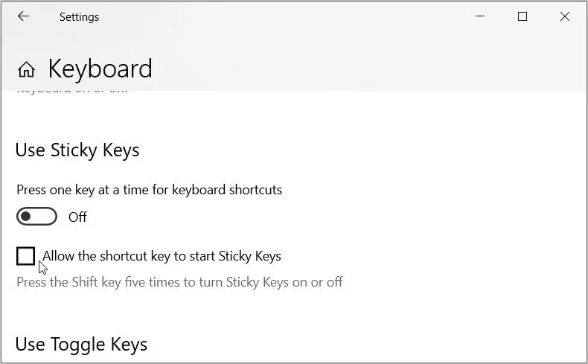Close the Settings window

tap(565, 16)
